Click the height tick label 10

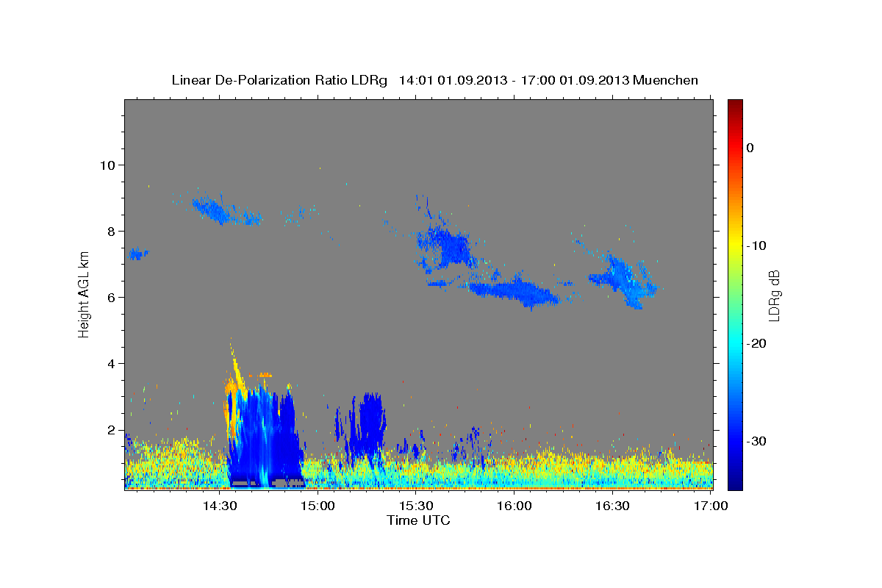108,165
